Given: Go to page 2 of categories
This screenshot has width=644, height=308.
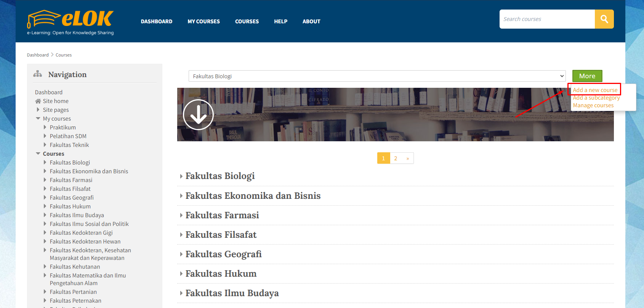Looking at the screenshot, I should pos(396,158).
